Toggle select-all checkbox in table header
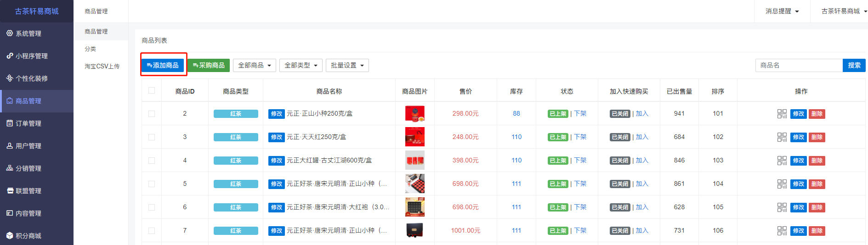868x245 pixels. [152, 90]
